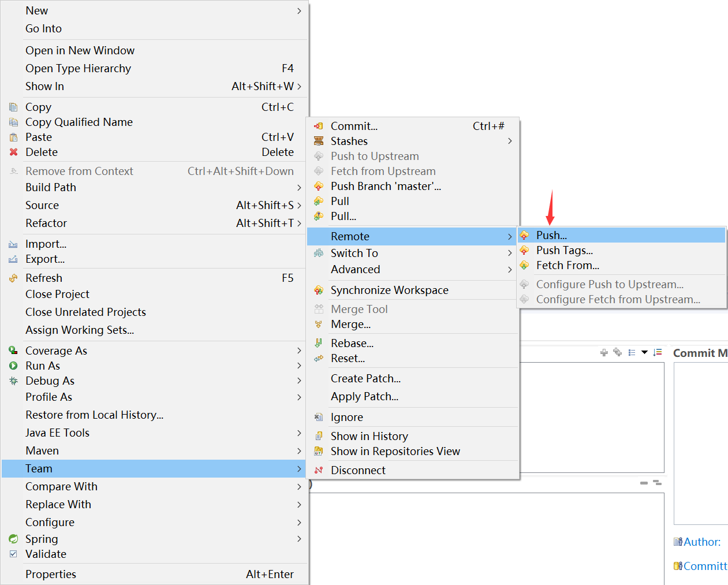Open the view menu dropdown triangle in toolbar
The height and width of the screenshot is (585, 728).
[x=644, y=352]
